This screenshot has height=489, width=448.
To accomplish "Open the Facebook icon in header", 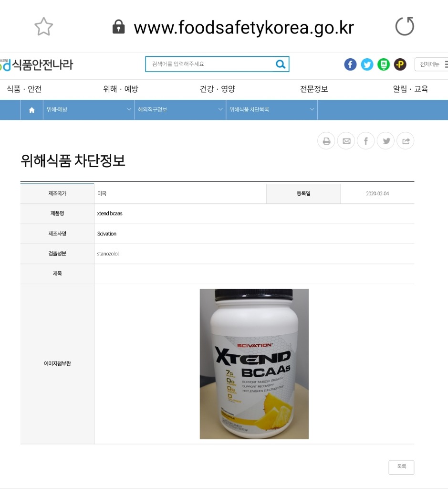I will 350,64.
